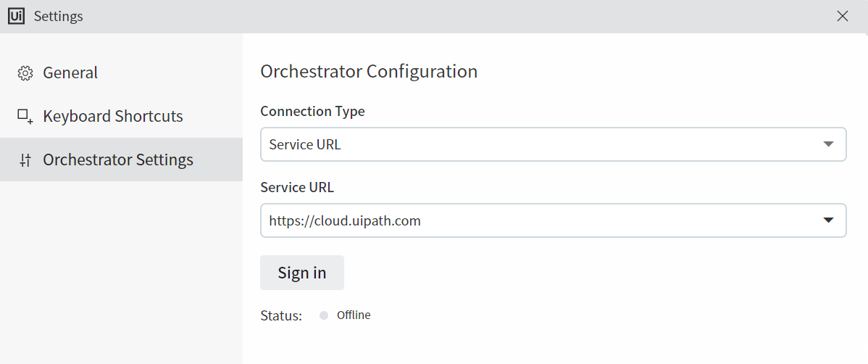Image resolution: width=868 pixels, height=364 pixels.
Task: Click the Settings title in title bar
Action: point(59,16)
